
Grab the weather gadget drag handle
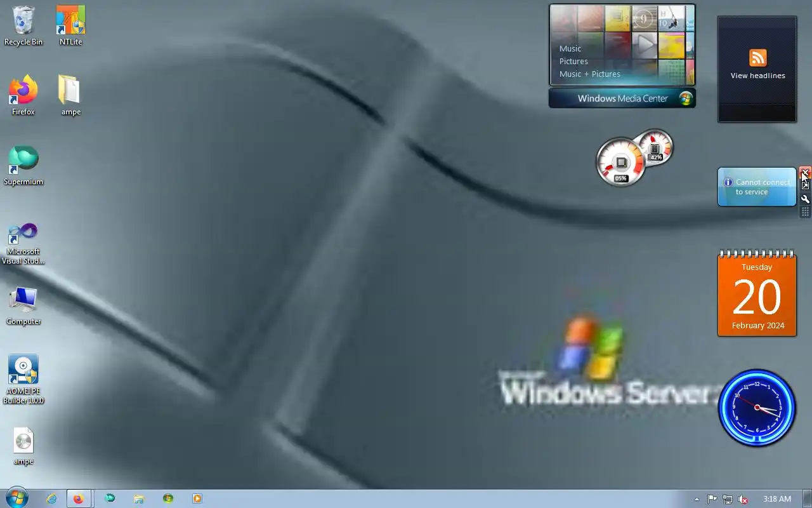[x=805, y=212]
